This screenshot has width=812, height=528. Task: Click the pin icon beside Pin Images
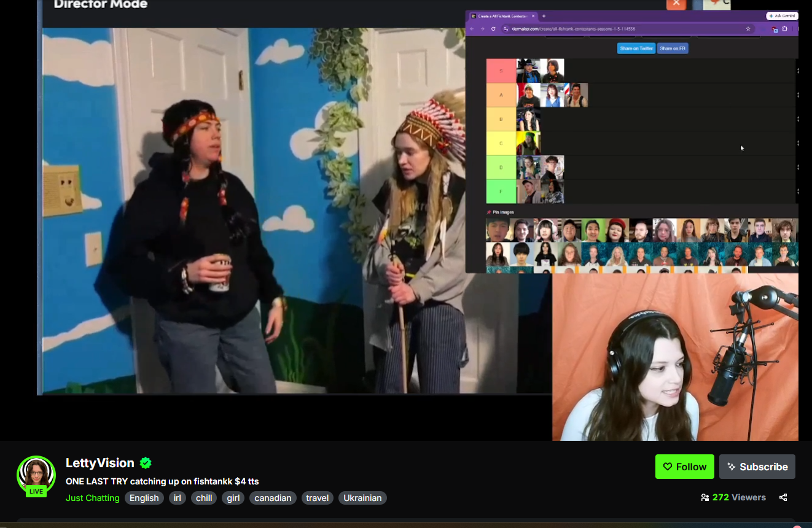point(489,212)
